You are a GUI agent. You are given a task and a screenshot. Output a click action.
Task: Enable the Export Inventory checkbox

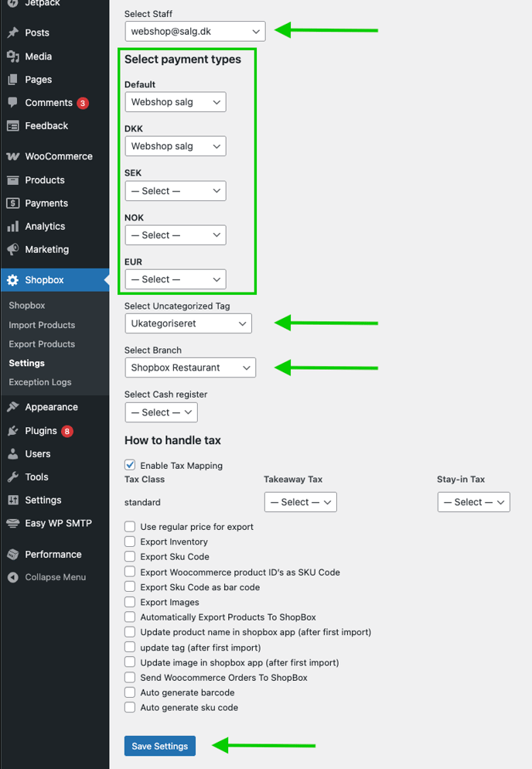point(130,542)
